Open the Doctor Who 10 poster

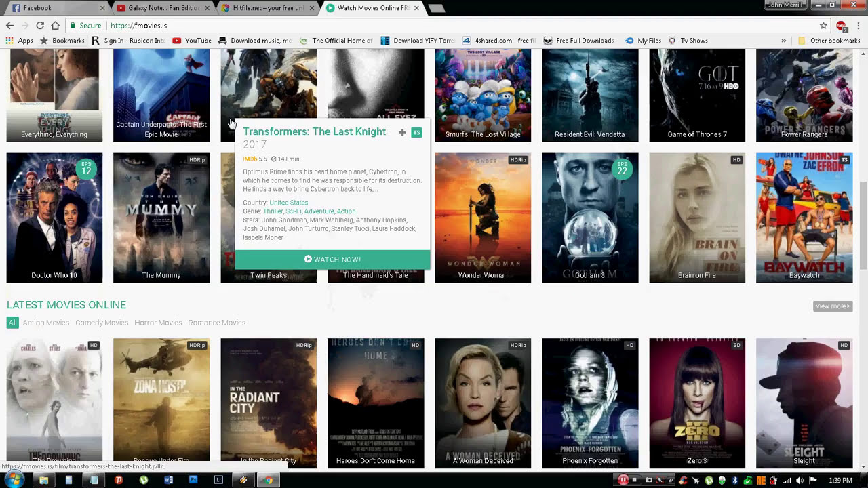click(54, 218)
